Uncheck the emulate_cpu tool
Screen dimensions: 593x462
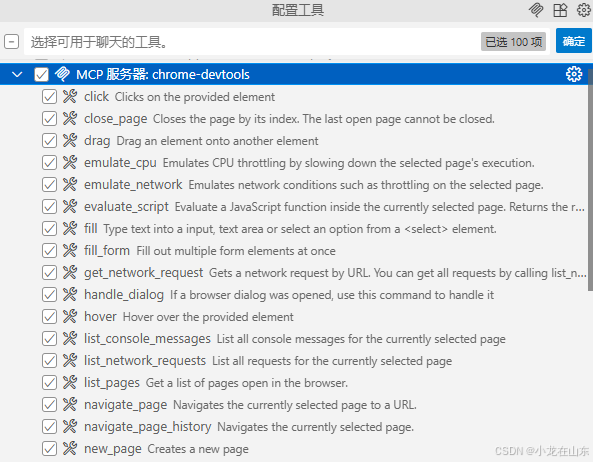coord(49,163)
